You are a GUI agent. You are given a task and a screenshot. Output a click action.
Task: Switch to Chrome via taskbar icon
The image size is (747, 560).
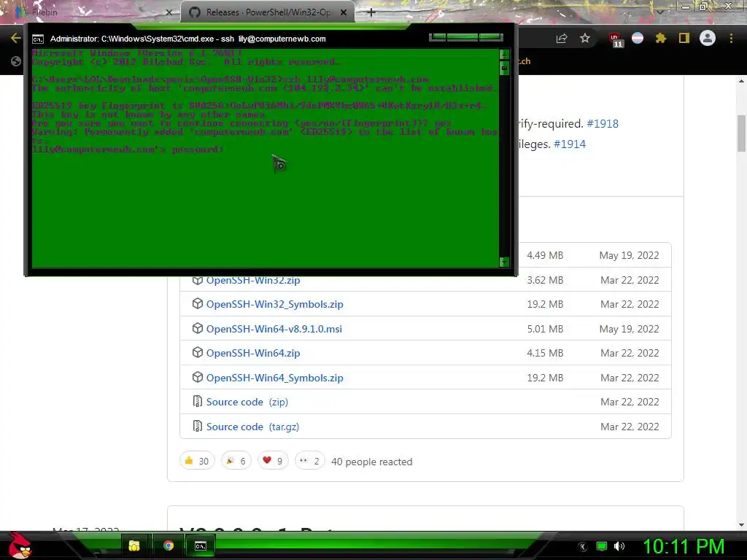(169, 545)
